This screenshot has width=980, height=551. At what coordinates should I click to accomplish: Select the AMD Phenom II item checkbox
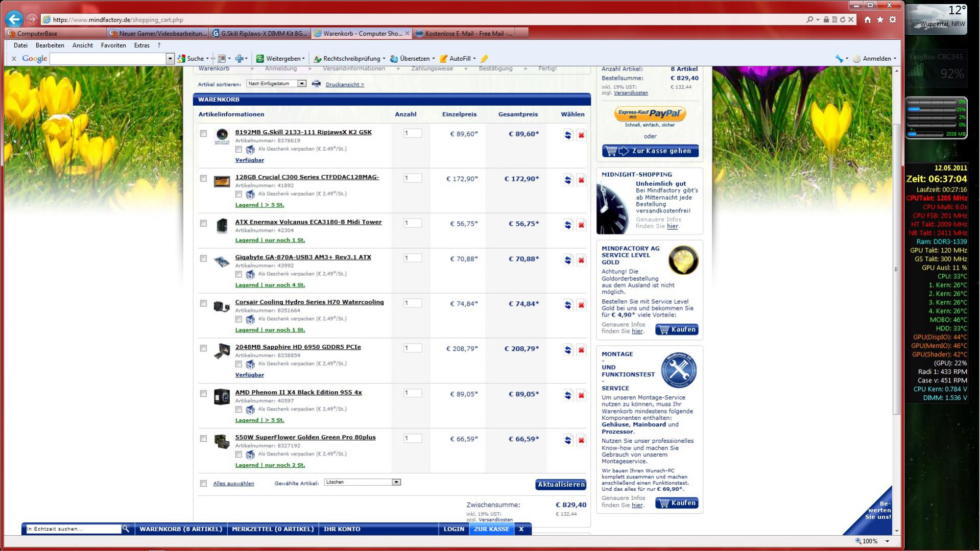pos(203,394)
